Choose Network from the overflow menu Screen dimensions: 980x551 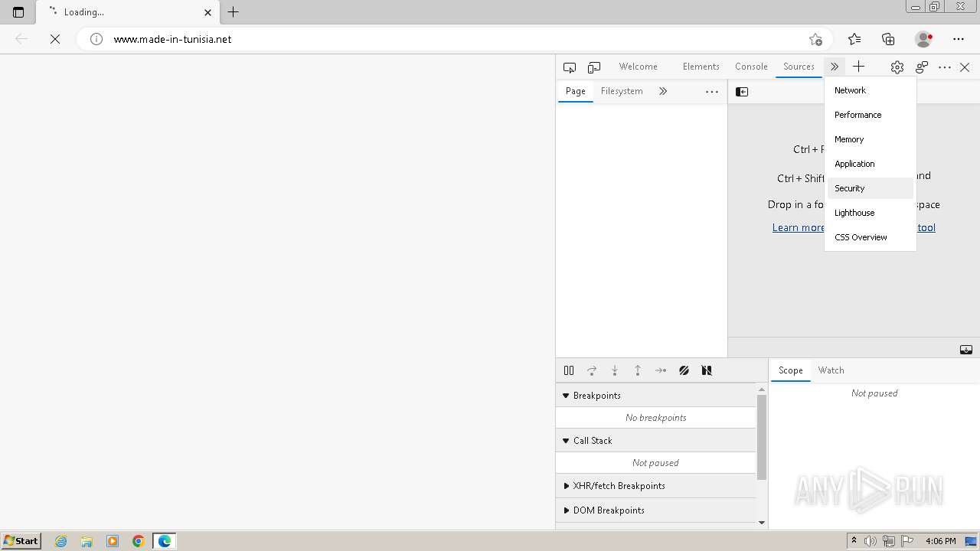pyautogui.click(x=871, y=90)
